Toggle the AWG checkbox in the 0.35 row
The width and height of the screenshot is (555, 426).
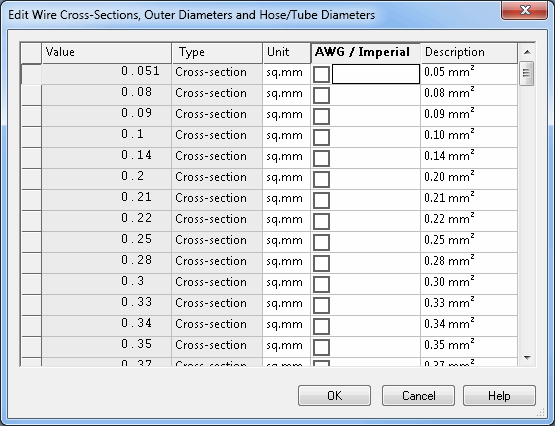(321, 347)
